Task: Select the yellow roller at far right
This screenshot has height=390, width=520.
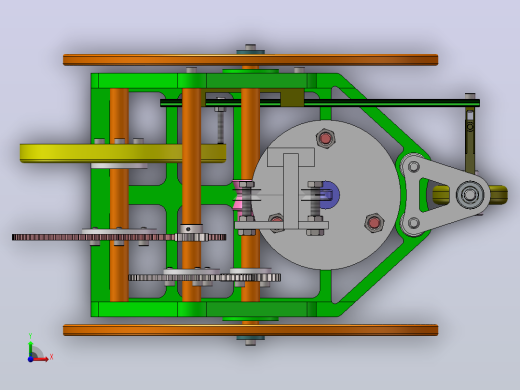Action: coord(499,195)
